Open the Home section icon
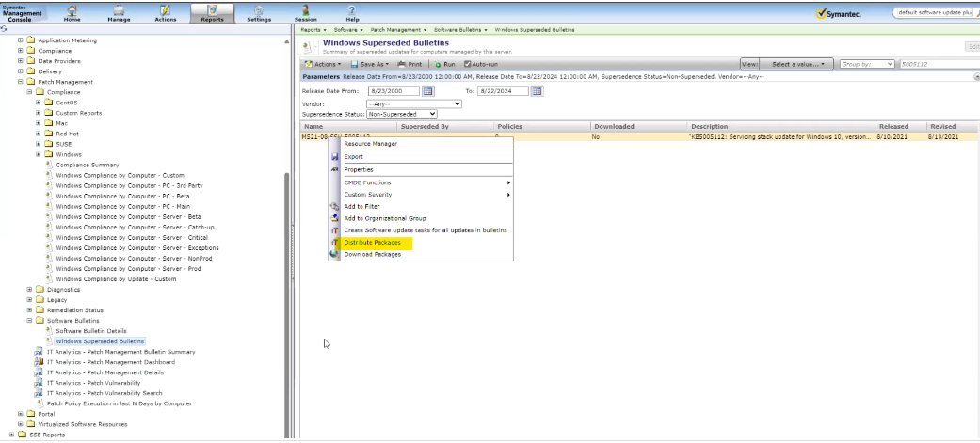980x443 pixels. pos(72,10)
